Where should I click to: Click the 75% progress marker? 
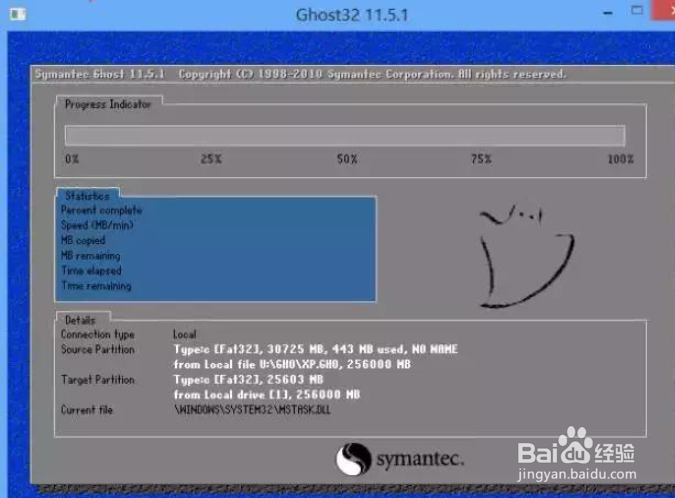[x=481, y=159]
